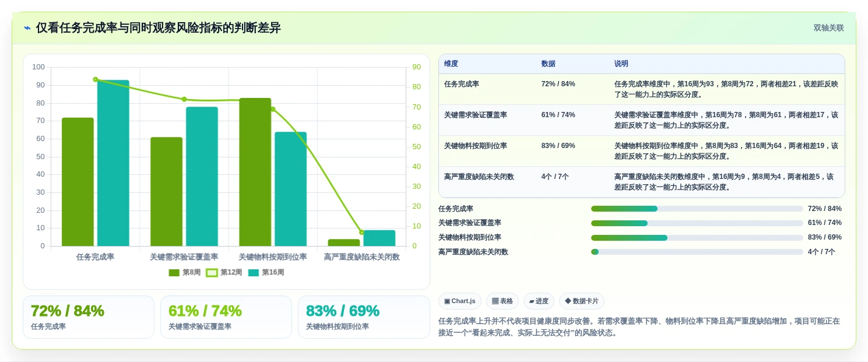Click the 表格 chip
Image resolution: width=868 pixels, height=362 pixels.
pyautogui.click(x=502, y=301)
